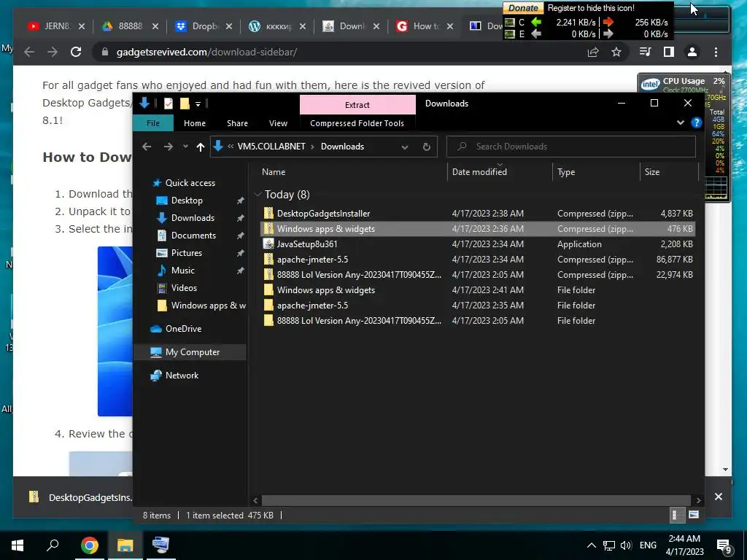Click Properties icon in Explorer quick access toolbar
This screenshot has height=560, width=747.
[169, 104]
